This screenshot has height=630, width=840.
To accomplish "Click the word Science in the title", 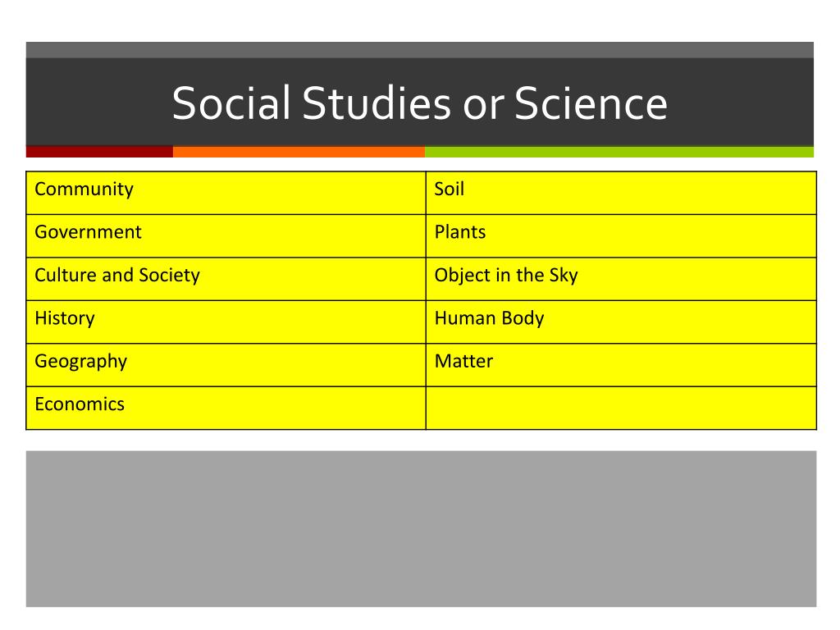I will pos(591,103).
